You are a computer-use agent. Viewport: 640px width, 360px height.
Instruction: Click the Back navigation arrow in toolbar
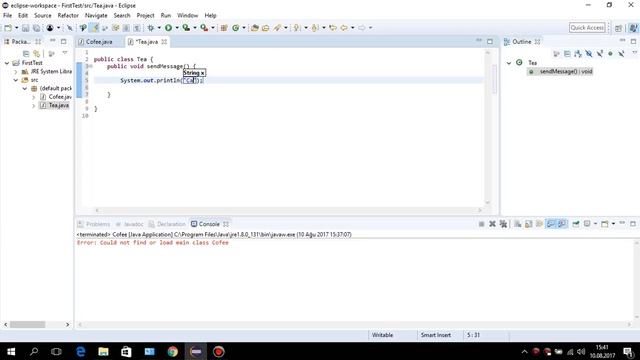(344, 28)
